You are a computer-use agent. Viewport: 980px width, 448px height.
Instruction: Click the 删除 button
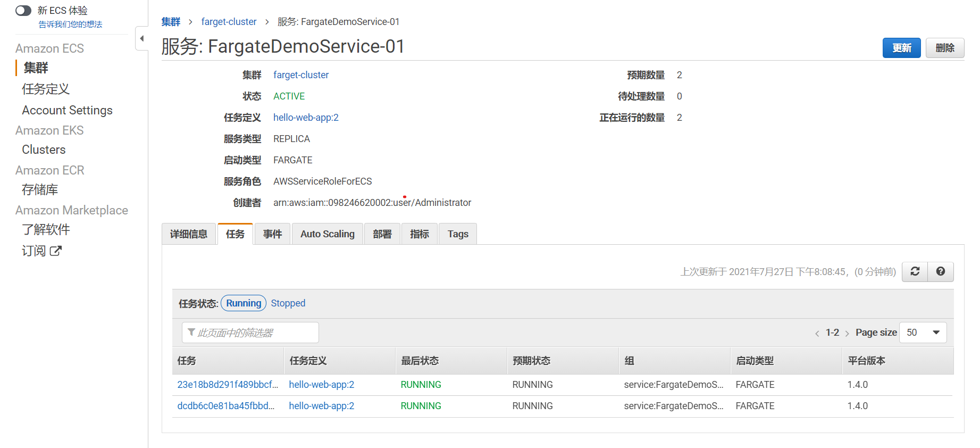pos(945,48)
